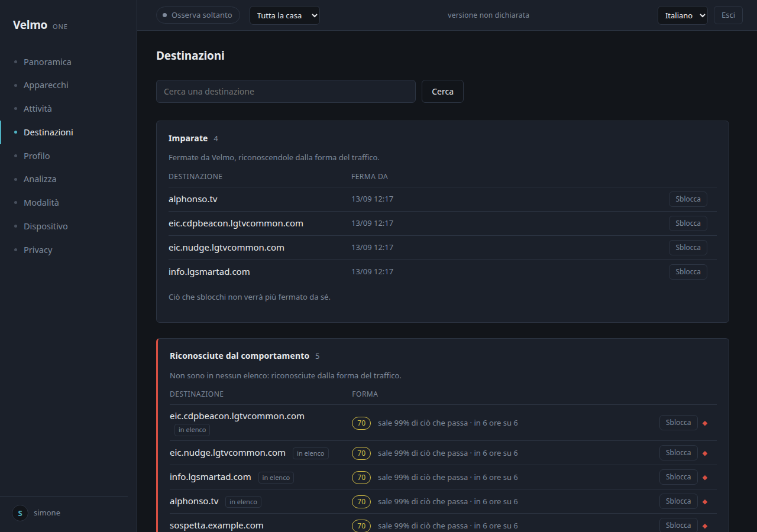757x532 pixels.
Task: Sblocca eic.nudge.lgtvcommon.com in the behavior list
Action: pyautogui.click(x=678, y=453)
